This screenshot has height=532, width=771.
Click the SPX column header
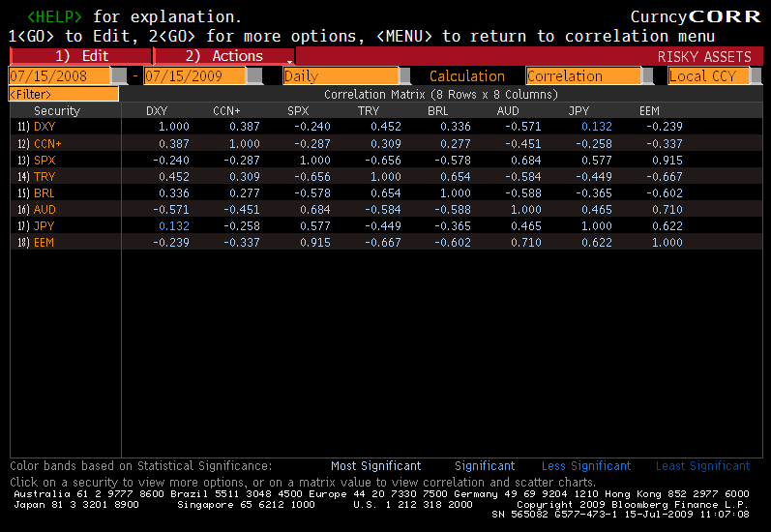click(298, 111)
